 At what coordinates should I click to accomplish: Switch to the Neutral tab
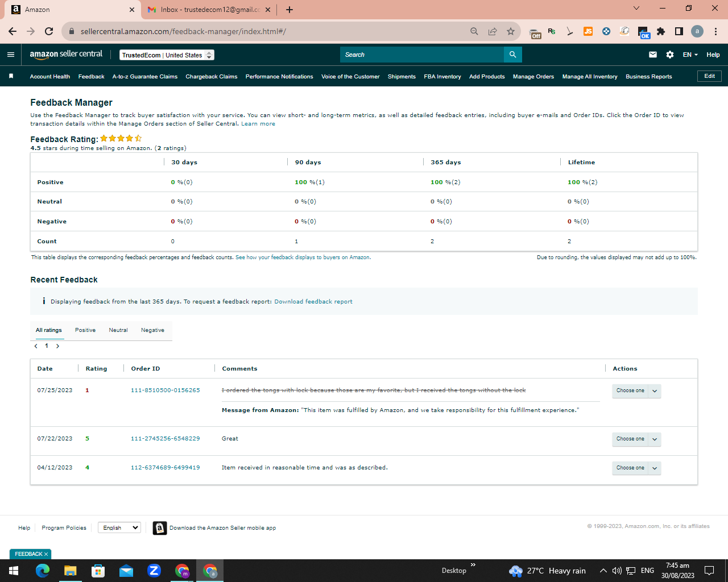[118, 330]
